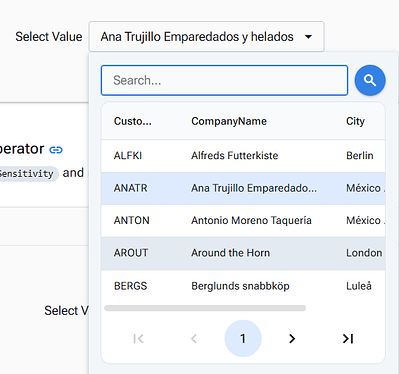Select page 1 in pager
The width and height of the screenshot is (399, 374).
pyautogui.click(x=243, y=339)
